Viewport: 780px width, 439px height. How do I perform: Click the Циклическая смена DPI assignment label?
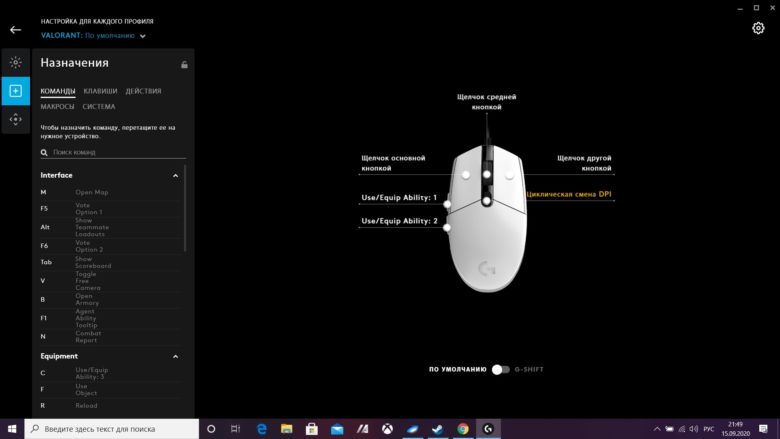point(569,194)
